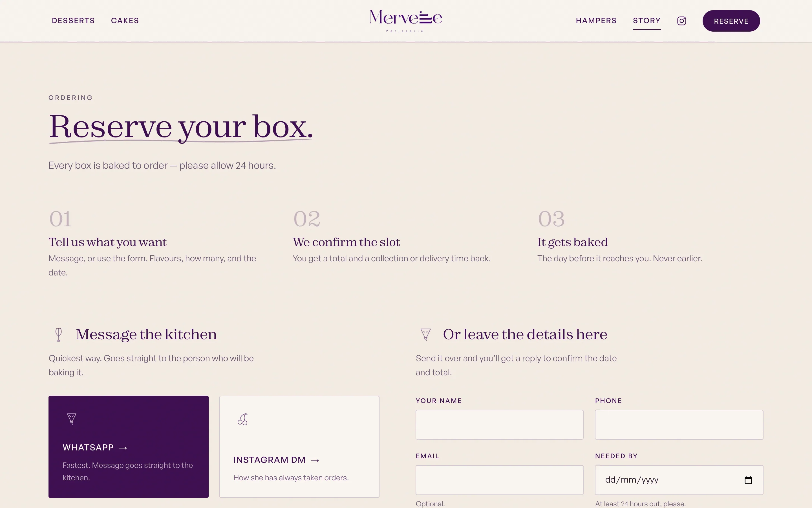This screenshot has width=812, height=508.
Task: Focus the Phone input field
Action: (679, 425)
